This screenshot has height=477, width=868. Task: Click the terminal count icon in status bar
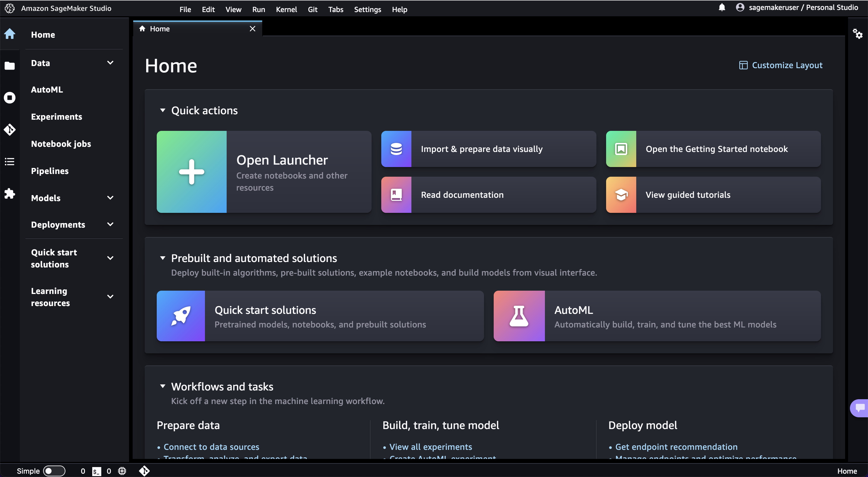click(x=96, y=471)
